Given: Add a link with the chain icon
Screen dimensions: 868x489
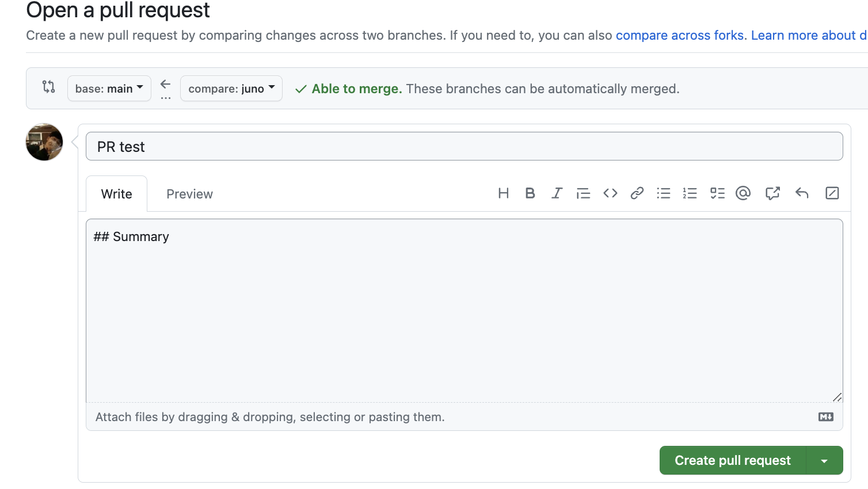Looking at the screenshot, I should click(x=637, y=193).
